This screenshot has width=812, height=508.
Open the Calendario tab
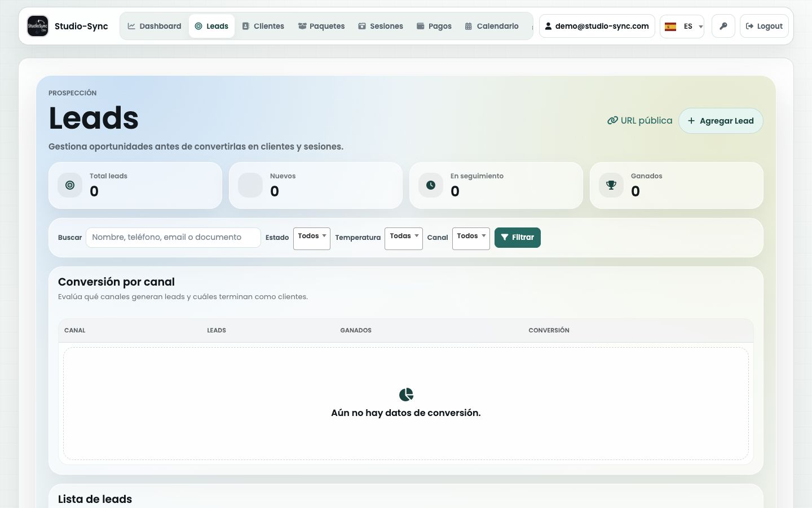point(492,26)
